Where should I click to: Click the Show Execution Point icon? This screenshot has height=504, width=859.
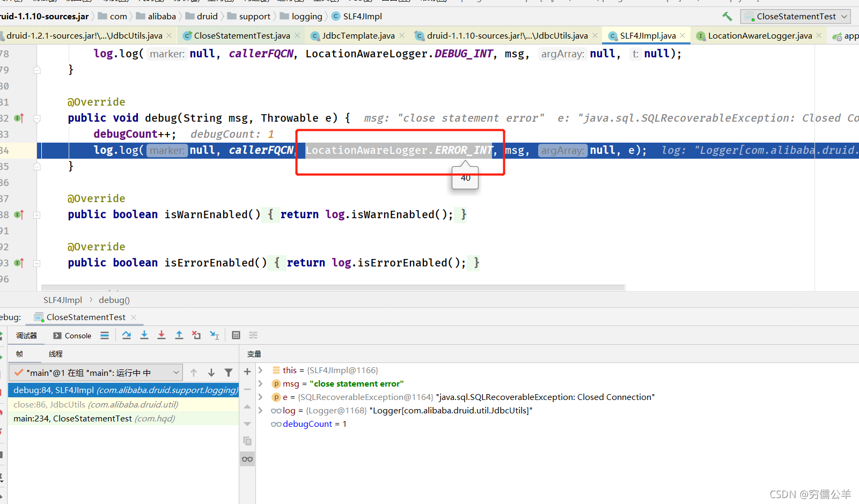105,336
